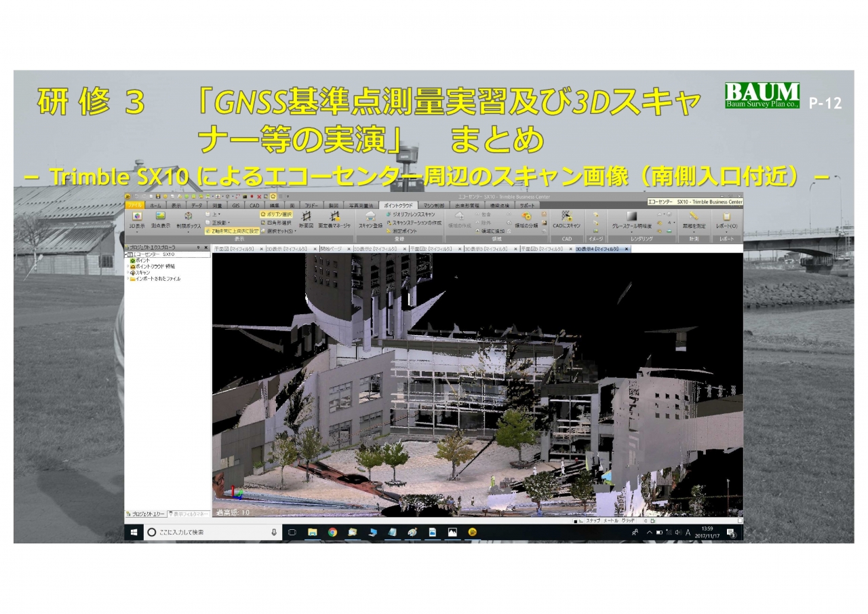Expand the ポイントクラウド領域 tree node
This screenshot has width=868, height=614.
tap(127, 267)
